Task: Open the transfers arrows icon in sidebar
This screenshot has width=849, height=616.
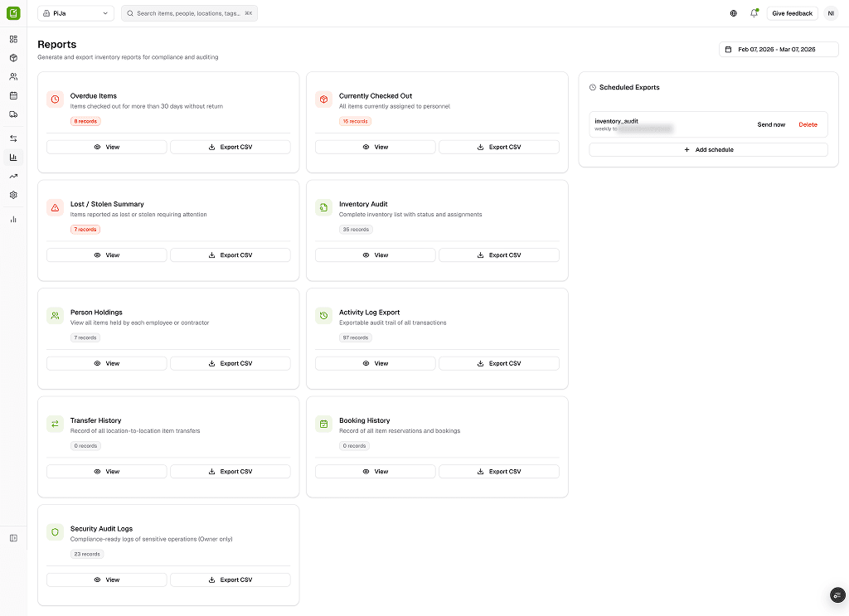Action: point(13,138)
